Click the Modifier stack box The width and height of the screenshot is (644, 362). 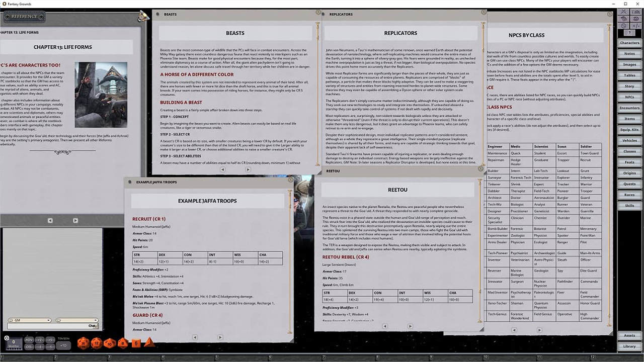click(x=13, y=343)
